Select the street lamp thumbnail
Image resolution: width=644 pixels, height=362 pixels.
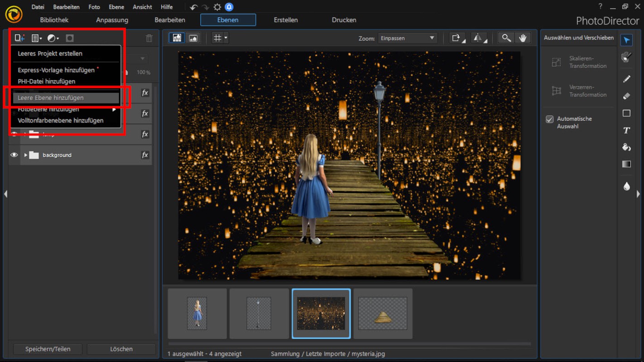click(259, 314)
